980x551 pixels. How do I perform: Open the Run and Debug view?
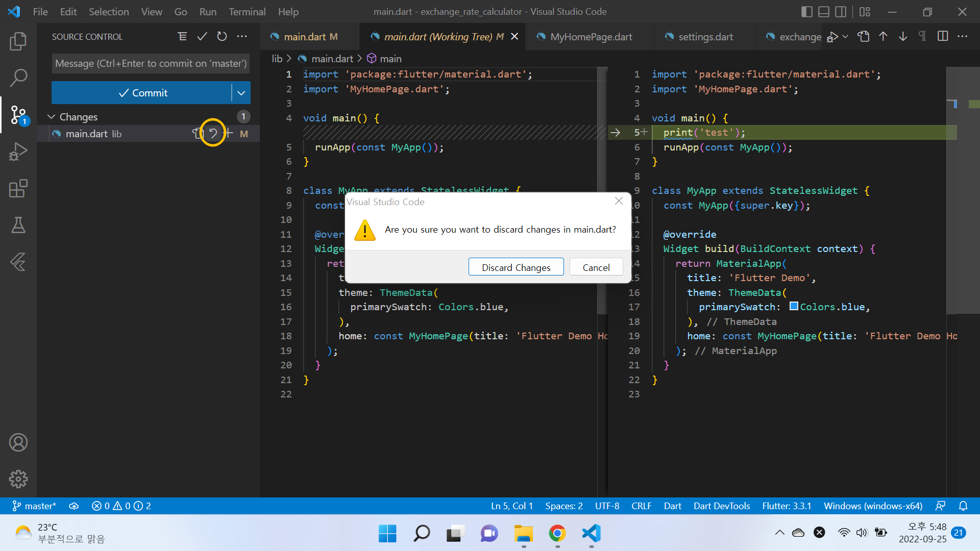(x=18, y=152)
